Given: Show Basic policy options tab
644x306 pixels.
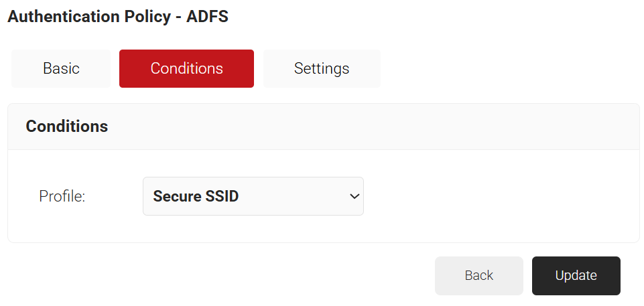Looking at the screenshot, I should tap(61, 68).
